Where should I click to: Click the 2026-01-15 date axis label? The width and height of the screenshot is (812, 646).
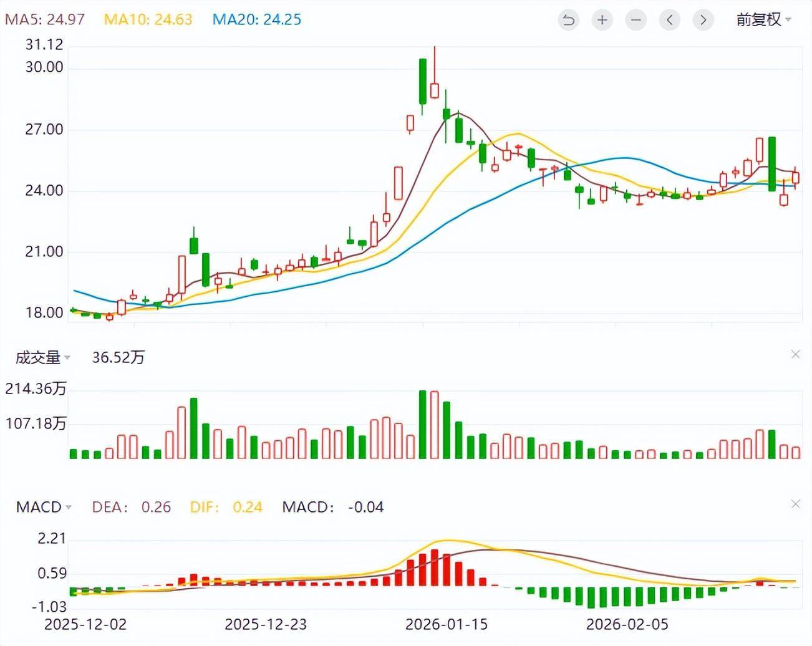[447, 624]
